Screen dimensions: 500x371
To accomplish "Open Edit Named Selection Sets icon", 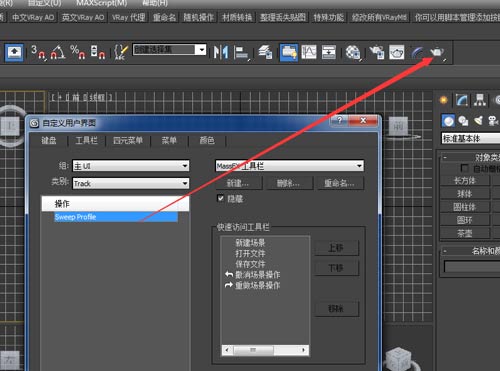I will coord(121,52).
